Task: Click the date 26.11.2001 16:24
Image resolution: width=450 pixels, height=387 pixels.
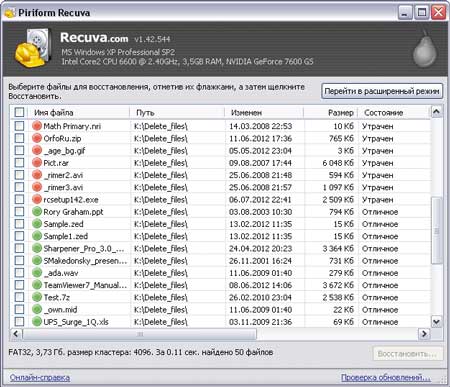Action: click(260, 261)
